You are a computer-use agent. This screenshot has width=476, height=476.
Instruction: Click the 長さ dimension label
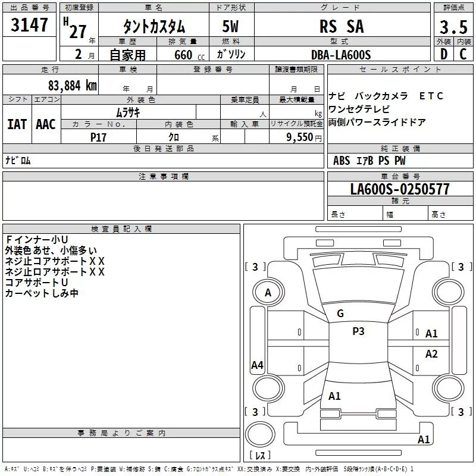[338, 214]
